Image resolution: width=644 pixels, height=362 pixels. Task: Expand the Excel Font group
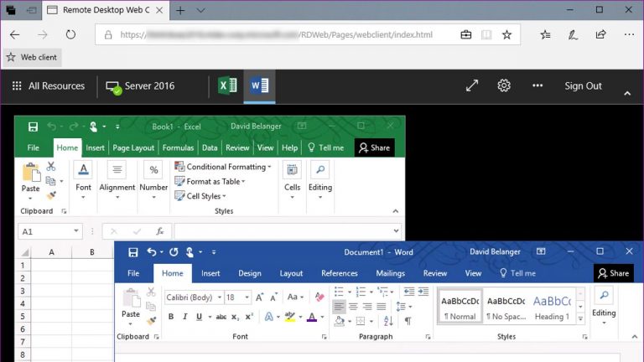click(83, 180)
